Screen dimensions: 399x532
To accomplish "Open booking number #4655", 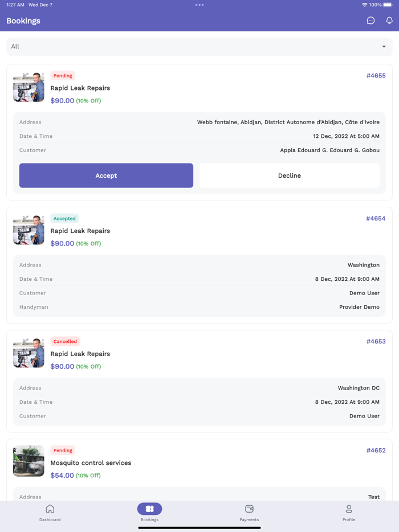I will pyautogui.click(x=376, y=75).
